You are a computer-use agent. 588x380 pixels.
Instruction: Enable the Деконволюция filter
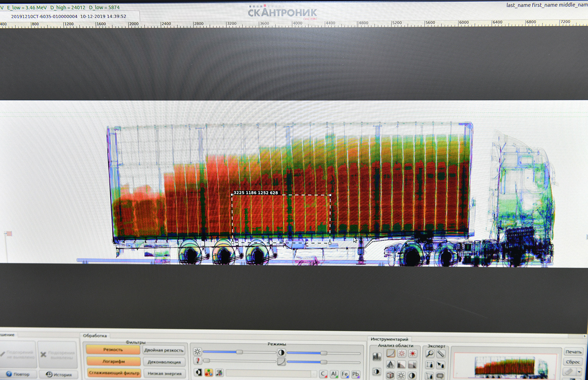(164, 362)
